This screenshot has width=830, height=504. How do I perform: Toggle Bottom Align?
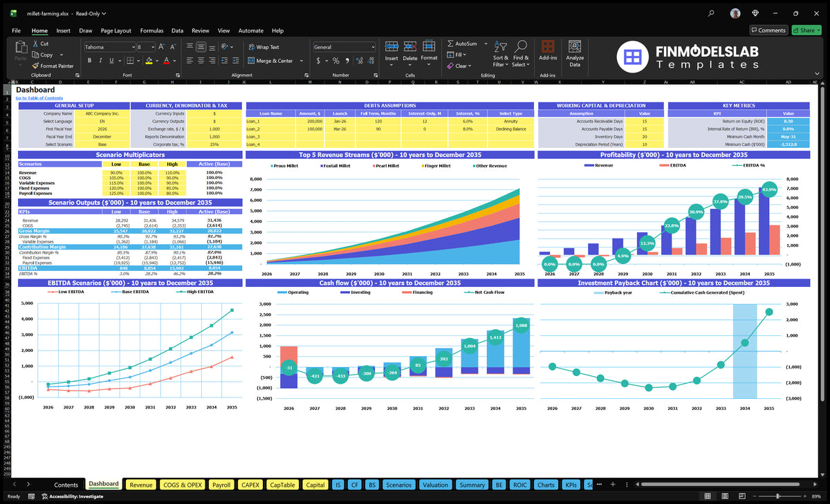(x=212, y=47)
